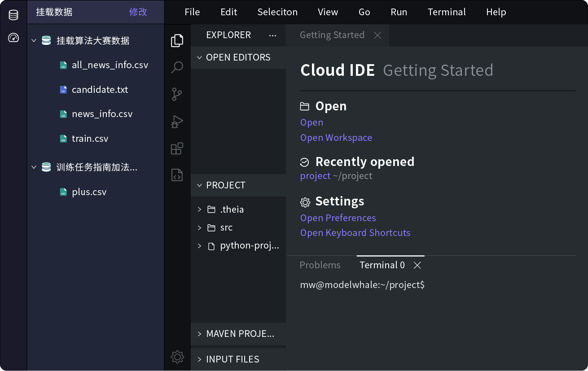Open the View menu

328,12
